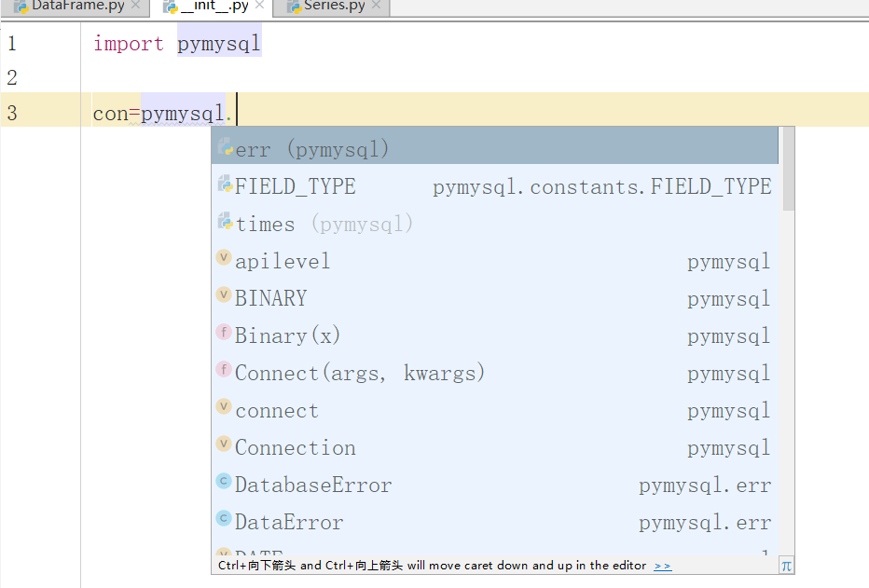
Task: Click line number 2 in the gutter
Action: pyautogui.click(x=12, y=77)
